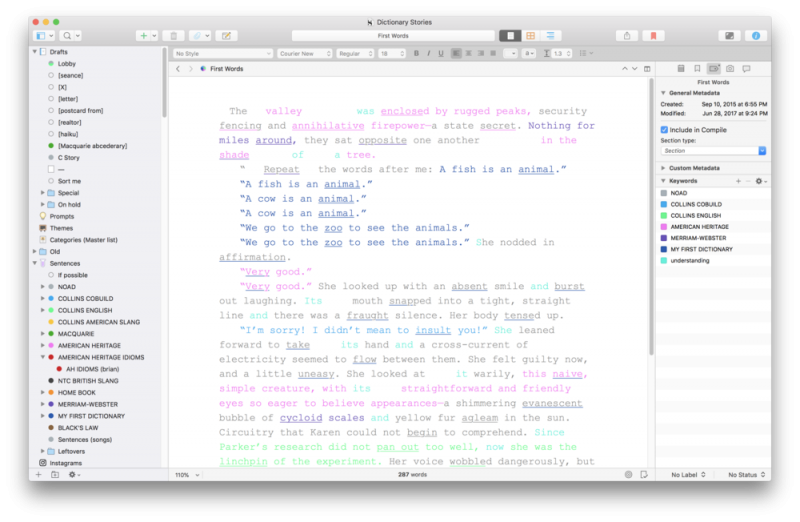Open the Regular font weight dropdown

(x=355, y=54)
